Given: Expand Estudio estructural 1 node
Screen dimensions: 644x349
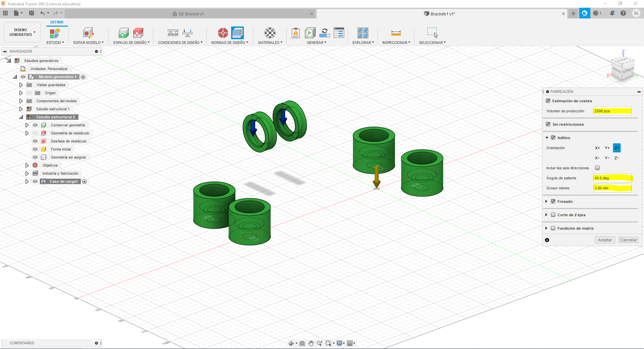Looking at the screenshot, I should pyautogui.click(x=21, y=109).
